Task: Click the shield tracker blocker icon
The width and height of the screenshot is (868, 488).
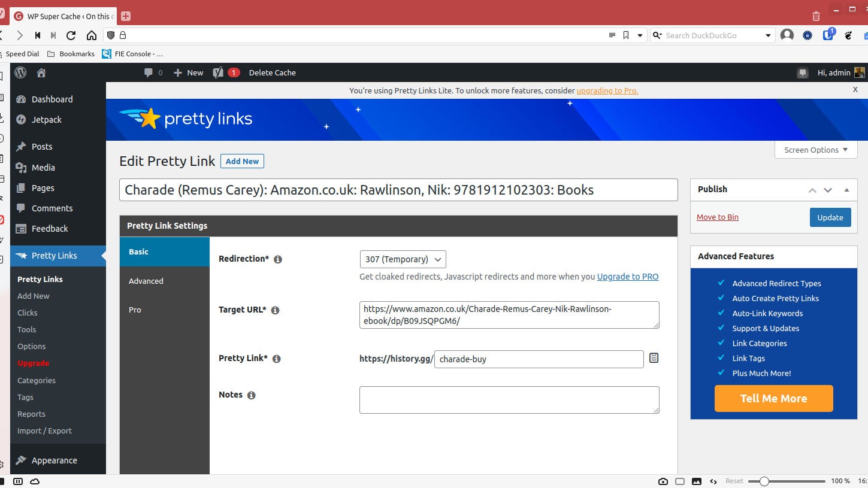Action: click(x=111, y=35)
